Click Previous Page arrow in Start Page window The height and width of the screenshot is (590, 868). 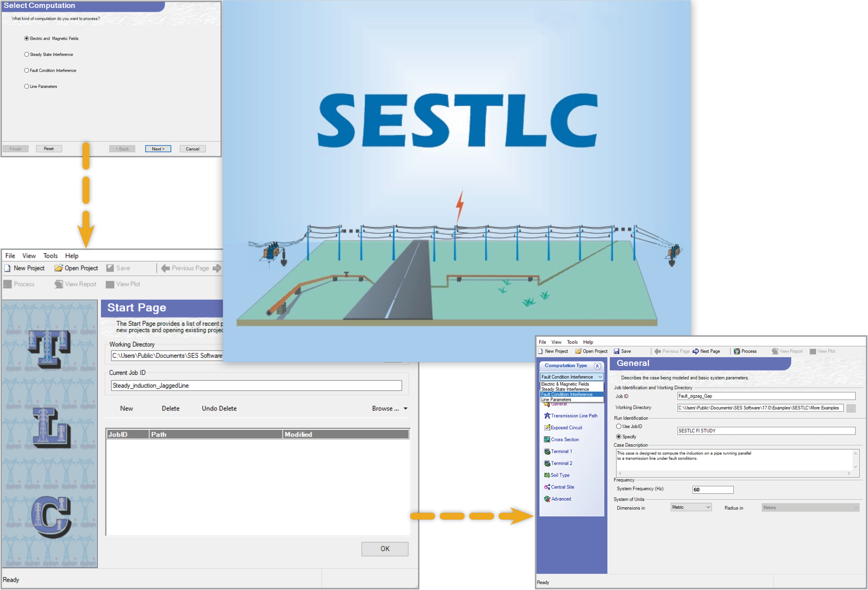[x=165, y=268]
